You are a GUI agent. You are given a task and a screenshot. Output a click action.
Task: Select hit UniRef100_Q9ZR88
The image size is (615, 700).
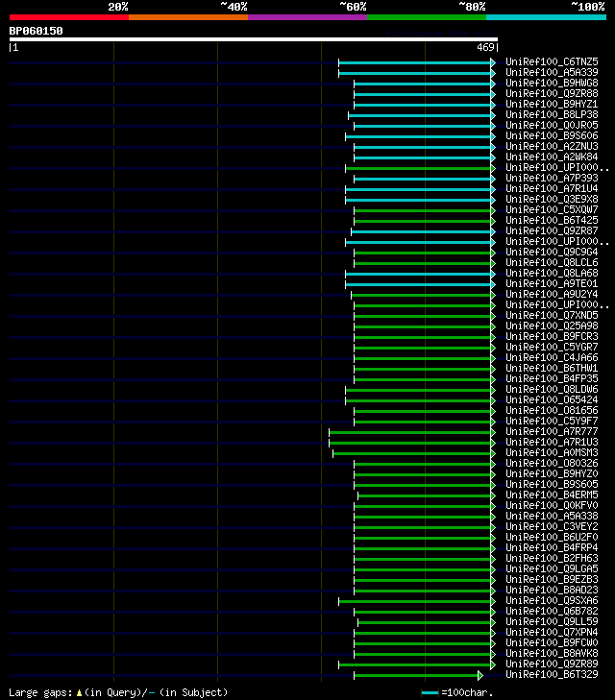click(x=552, y=93)
